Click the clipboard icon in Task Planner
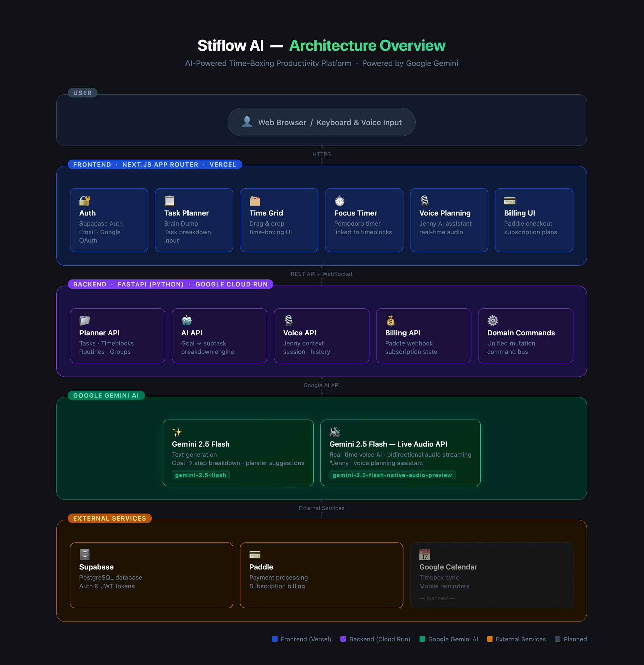The width and height of the screenshot is (644, 665). [170, 201]
